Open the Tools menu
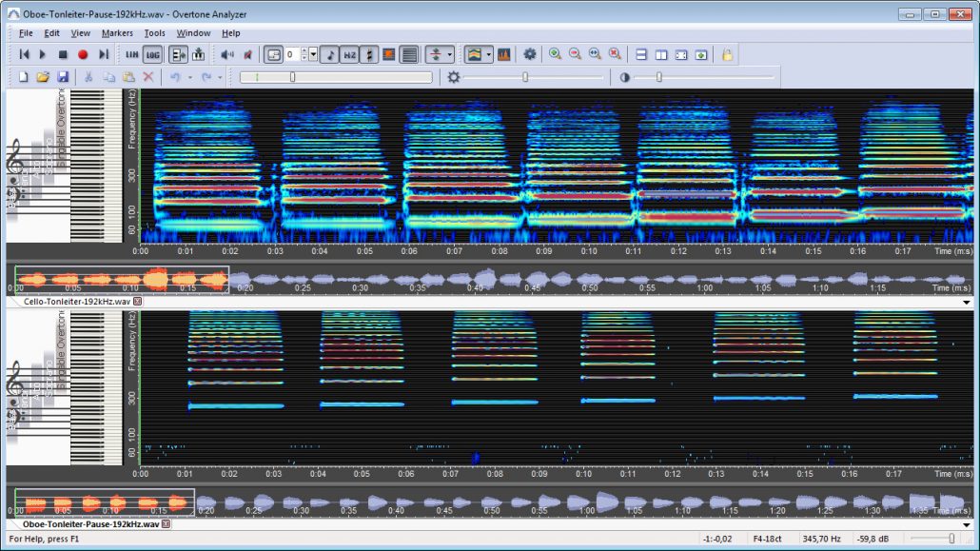Screen dimensions: 980x551 (x=154, y=33)
